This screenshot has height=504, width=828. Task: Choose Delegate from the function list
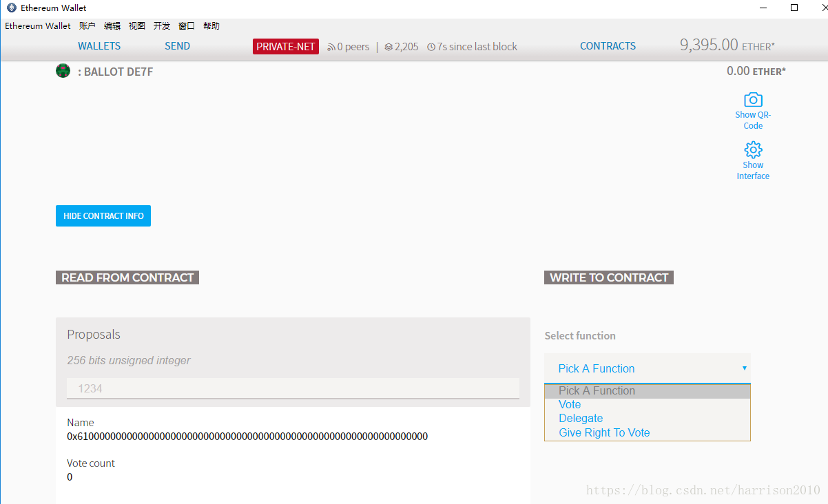(x=648, y=419)
